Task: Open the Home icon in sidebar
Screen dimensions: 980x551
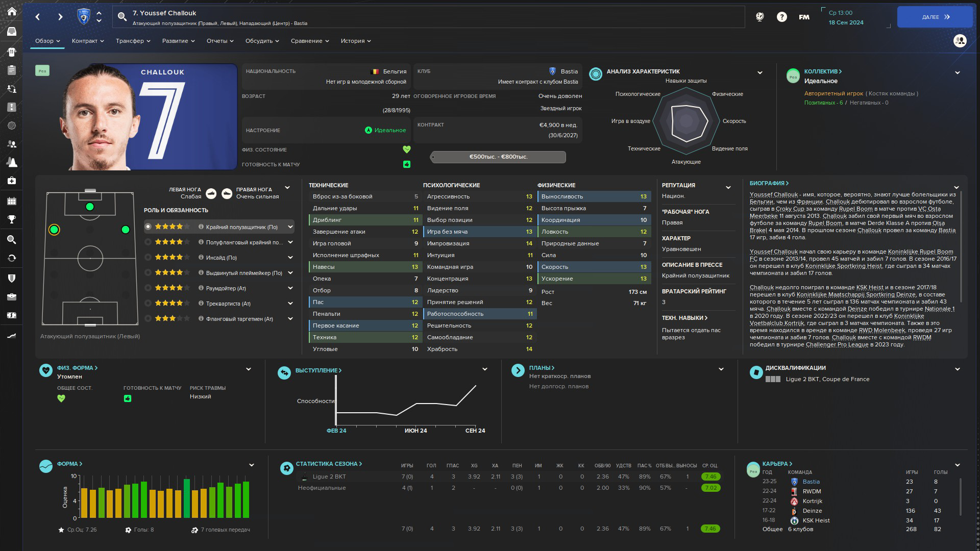Action: coord(12,11)
